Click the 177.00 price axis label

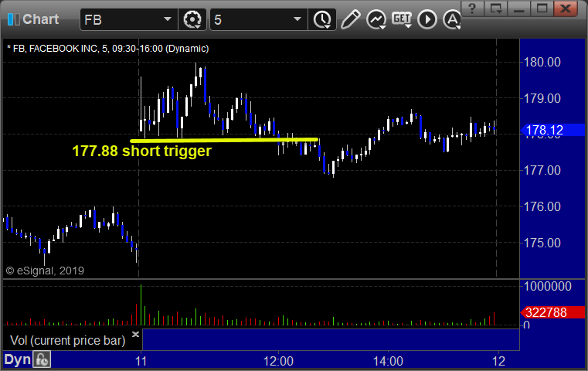click(542, 170)
